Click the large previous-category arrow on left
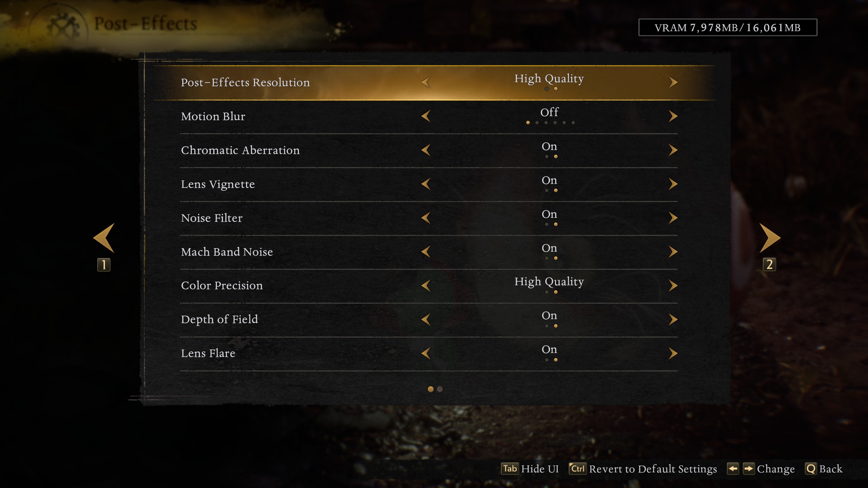Screen dimensions: 868x488 click(x=104, y=238)
